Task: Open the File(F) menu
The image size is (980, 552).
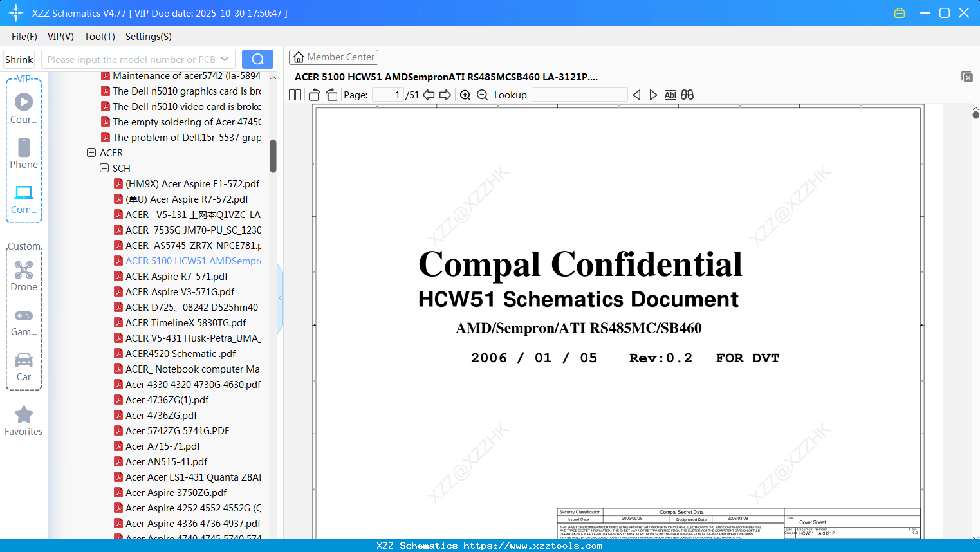Action: [x=24, y=37]
